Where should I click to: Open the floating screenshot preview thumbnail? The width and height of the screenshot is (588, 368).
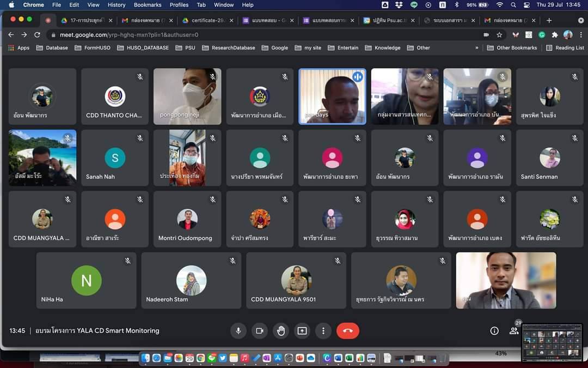click(553, 342)
